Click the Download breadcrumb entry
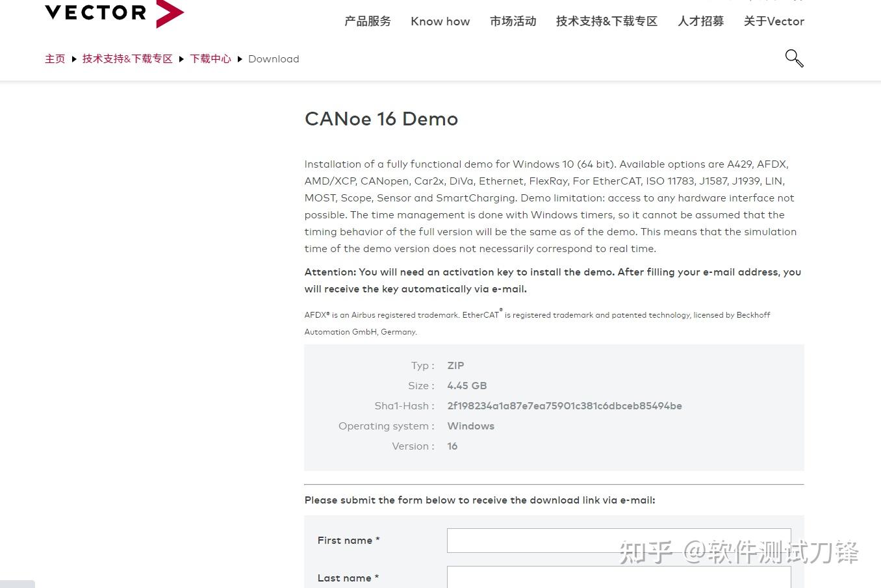 [274, 58]
